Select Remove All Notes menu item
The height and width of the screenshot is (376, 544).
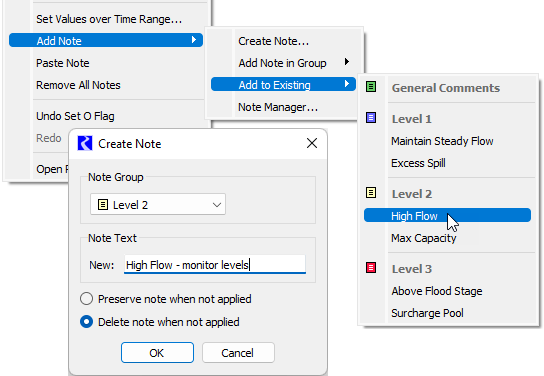(x=78, y=85)
